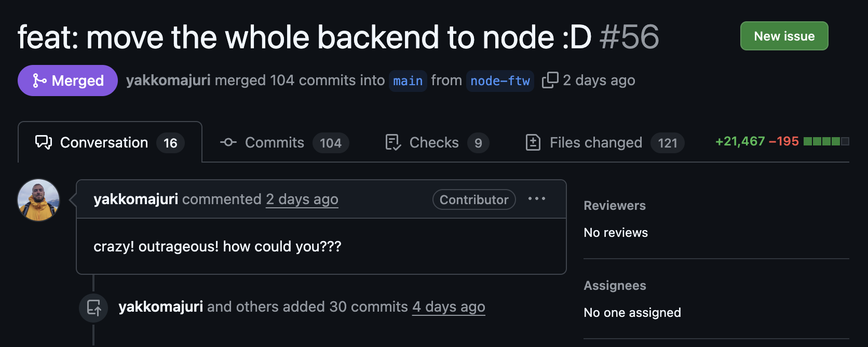Click the diffstat colored blocks
The height and width of the screenshot is (347, 868).
(826, 141)
